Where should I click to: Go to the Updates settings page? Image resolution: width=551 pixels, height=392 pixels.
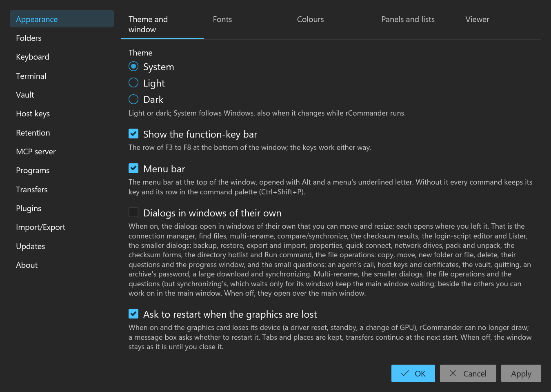tap(62, 246)
